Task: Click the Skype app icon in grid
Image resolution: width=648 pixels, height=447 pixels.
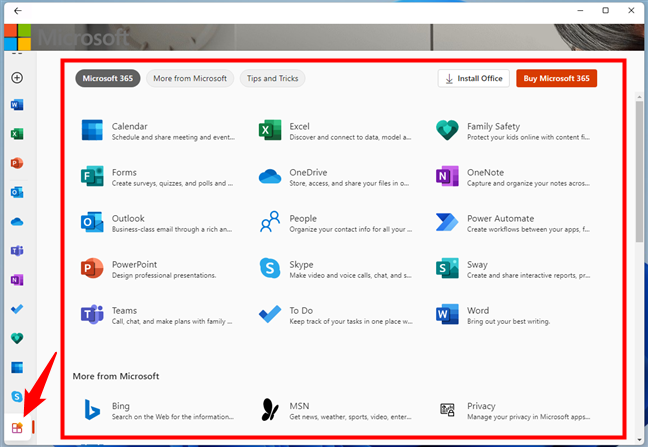Action: (x=270, y=268)
